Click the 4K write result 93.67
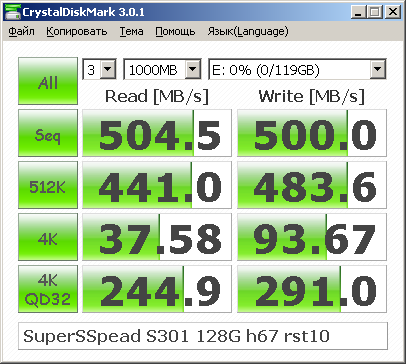Screen dimensions: 406x364 312,237
